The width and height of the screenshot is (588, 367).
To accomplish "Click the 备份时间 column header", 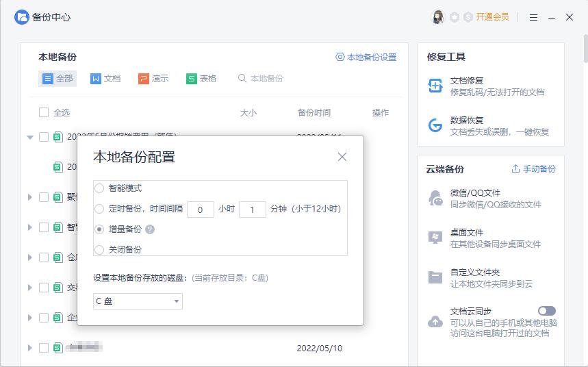I will coord(314,112).
